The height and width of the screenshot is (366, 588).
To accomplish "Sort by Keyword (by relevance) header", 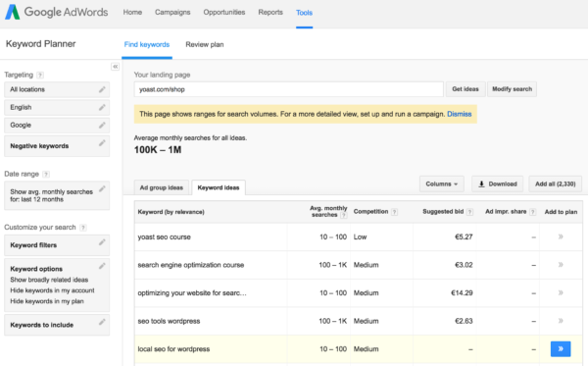I will (171, 212).
